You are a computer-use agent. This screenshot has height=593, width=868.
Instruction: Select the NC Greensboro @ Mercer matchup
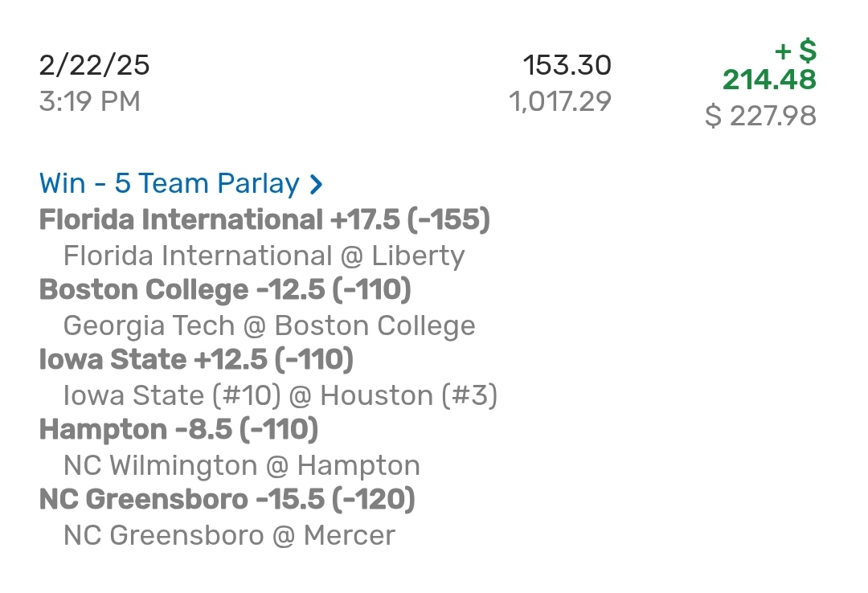point(229,535)
